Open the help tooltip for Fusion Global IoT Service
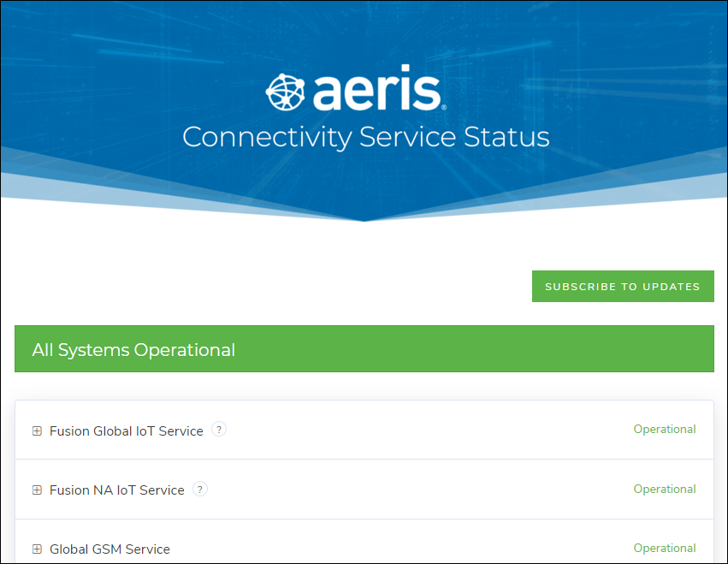728x564 pixels. (x=219, y=430)
